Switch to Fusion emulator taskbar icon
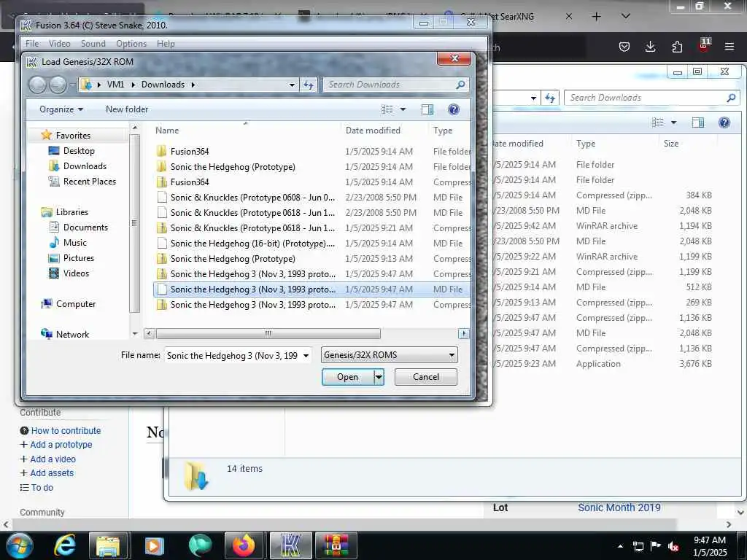Image resolution: width=747 pixels, height=560 pixels. click(290, 545)
